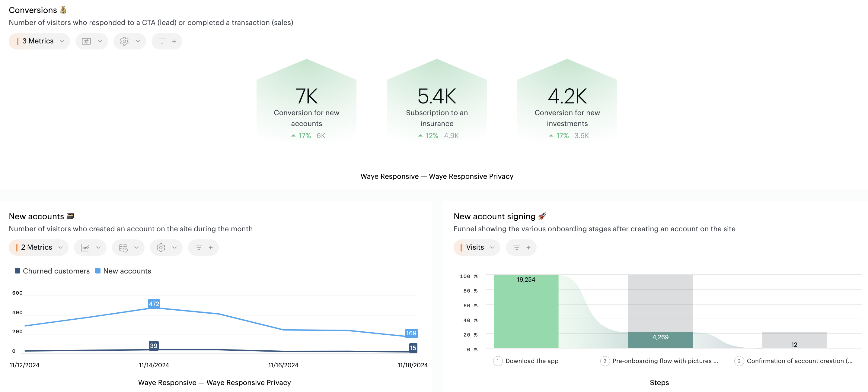Click the line chart type icon
The image size is (868, 392).
[x=85, y=248]
